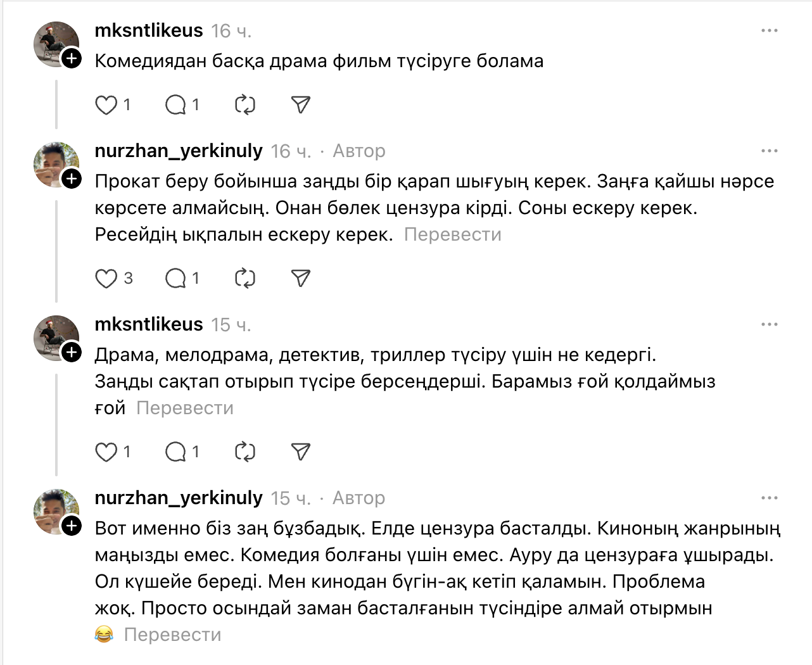
Task: Click nurzhan_yerkinuly's avatar on the last comment
Action: (x=56, y=511)
